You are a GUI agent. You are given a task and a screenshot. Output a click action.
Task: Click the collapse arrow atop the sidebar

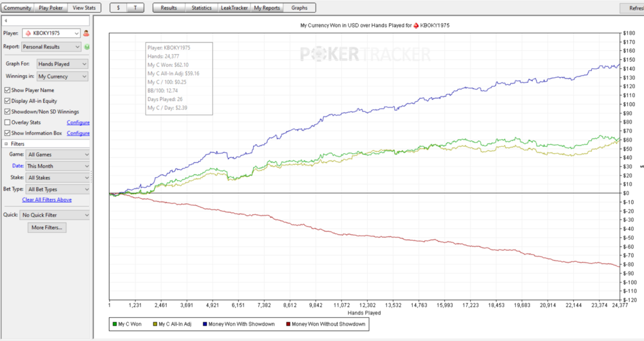click(x=6, y=21)
